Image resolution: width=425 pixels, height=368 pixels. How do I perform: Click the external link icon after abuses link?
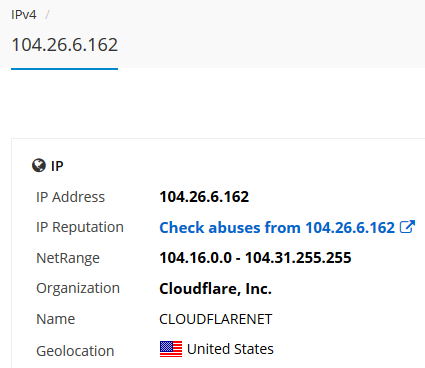407,227
